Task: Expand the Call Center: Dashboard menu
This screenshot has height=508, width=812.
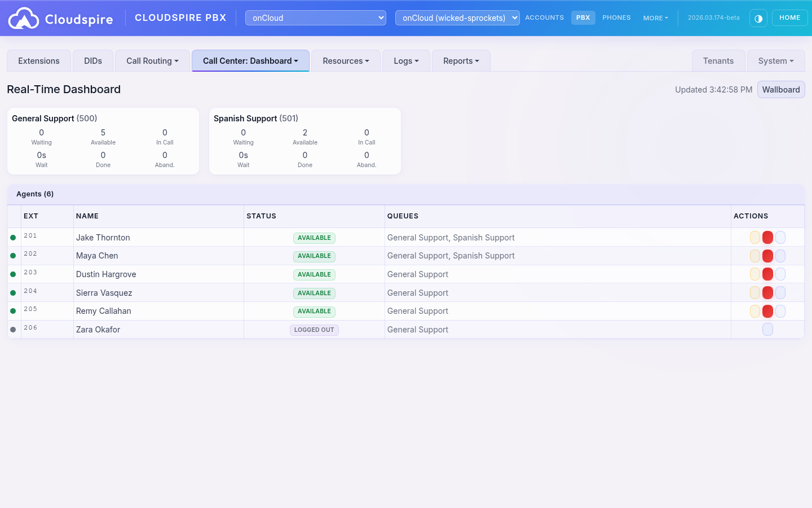Action: click(250, 60)
